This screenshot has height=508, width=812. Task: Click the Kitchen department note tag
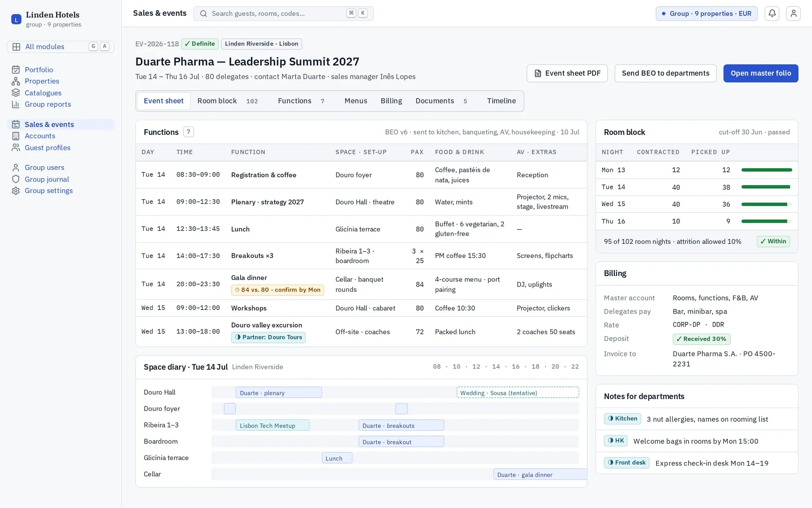tap(622, 419)
